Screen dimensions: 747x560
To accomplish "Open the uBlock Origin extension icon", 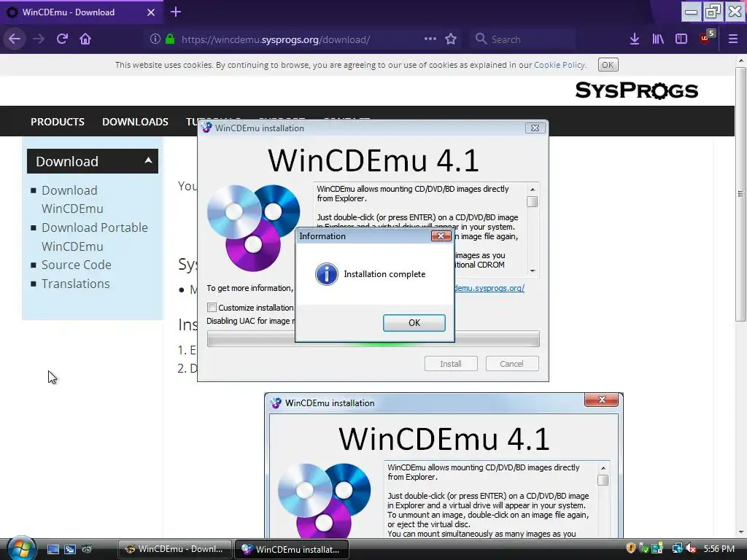I will click(706, 38).
